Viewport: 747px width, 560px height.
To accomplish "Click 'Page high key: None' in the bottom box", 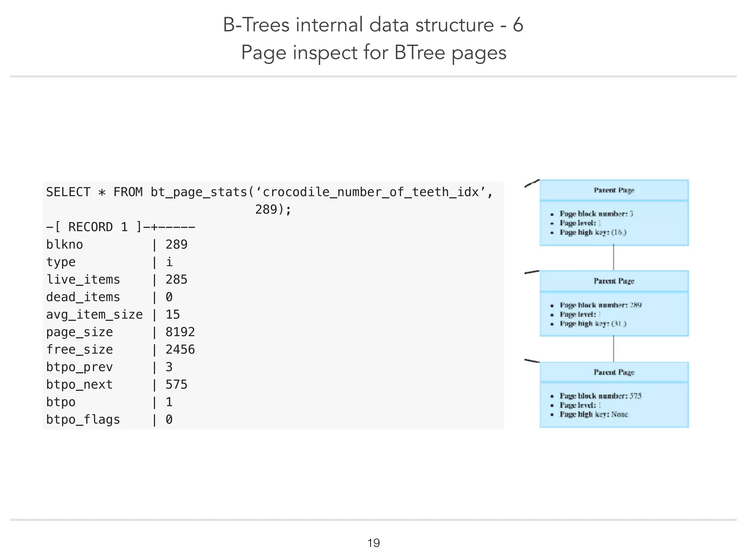I will click(x=593, y=414).
